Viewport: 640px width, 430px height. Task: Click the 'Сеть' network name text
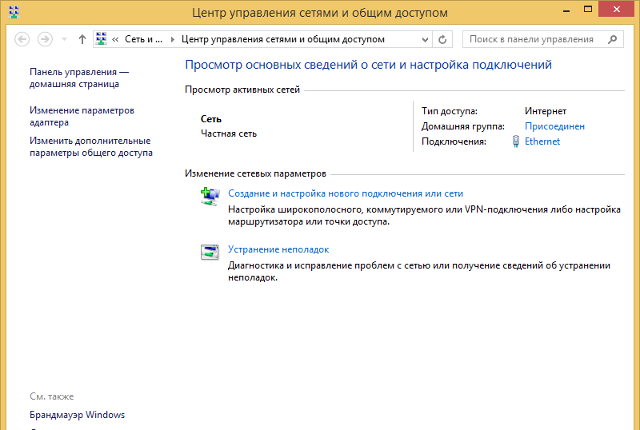click(211, 119)
